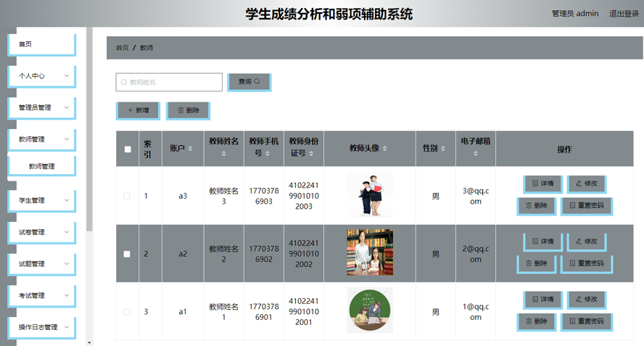Tick the checkbox for row a1
Screen dimensions: 644x346
(127, 312)
